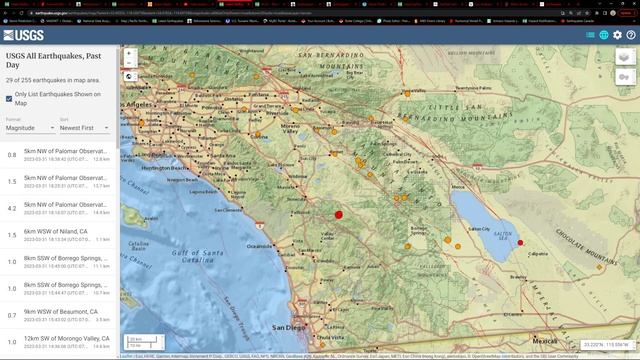Viewport: 640px width, 360px height.
Task: Select the large red marker near Palomar
Action: [x=338, y=215]
